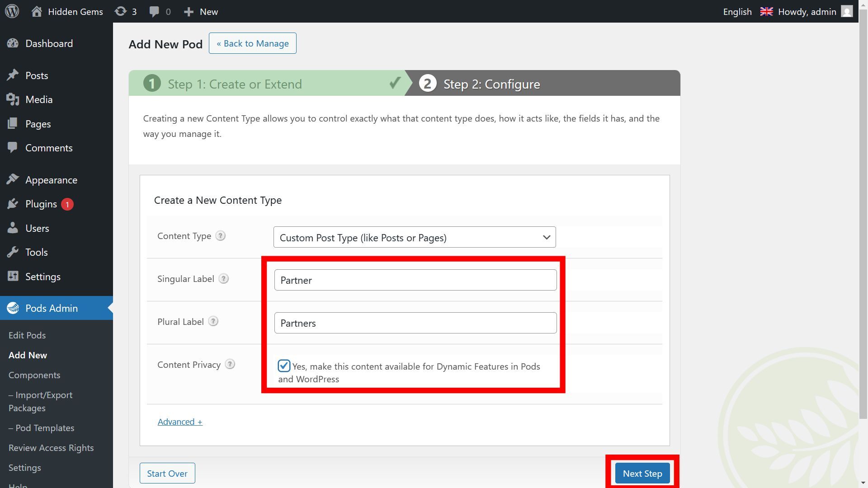Screen dimensions: 868x488
Task: Open Pod Templates submenu item
Action: pyautogui.click(x=41, y=428)
